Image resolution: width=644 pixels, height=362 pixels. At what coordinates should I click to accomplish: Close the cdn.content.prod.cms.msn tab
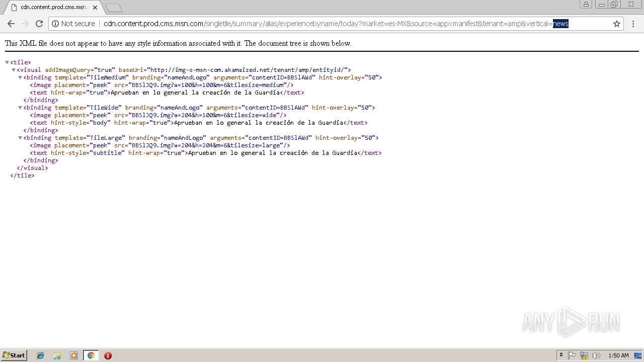coord(95,8)
